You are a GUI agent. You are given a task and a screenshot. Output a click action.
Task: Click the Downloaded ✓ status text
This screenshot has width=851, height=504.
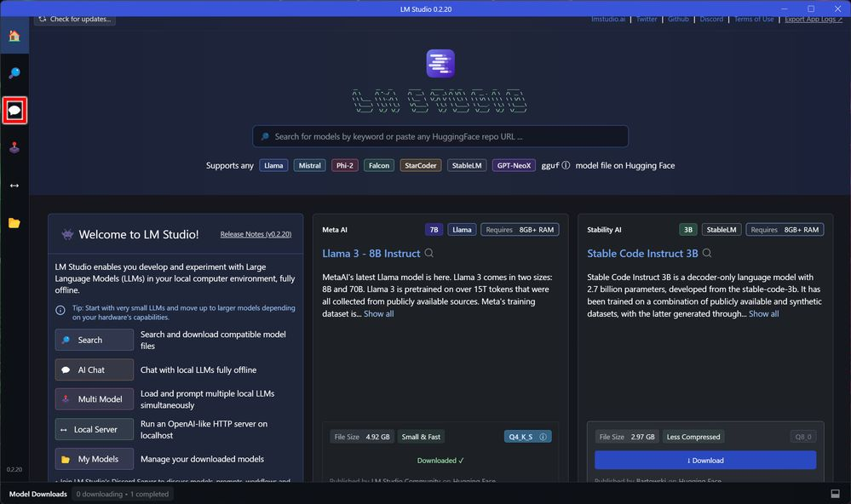(440, 460)
